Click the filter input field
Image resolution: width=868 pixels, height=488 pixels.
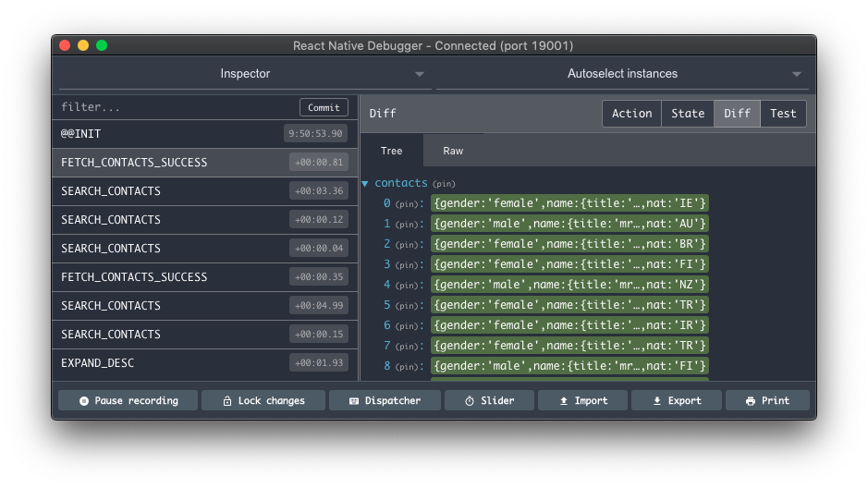coord(176,107)
